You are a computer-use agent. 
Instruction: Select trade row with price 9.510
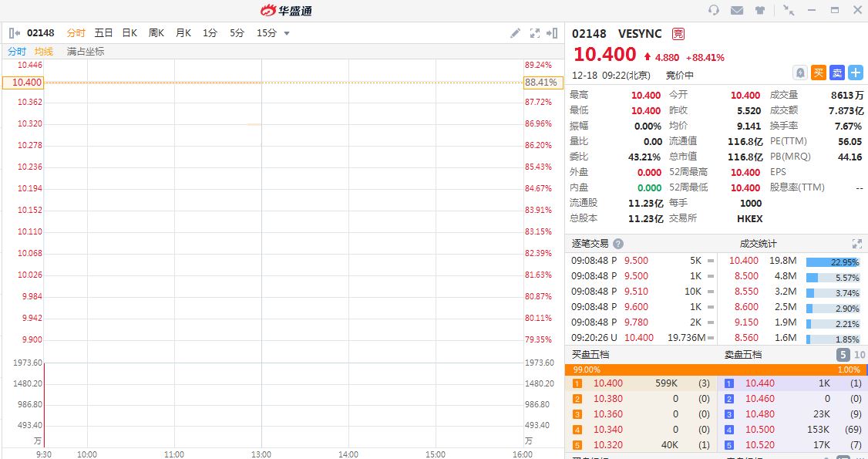[642, 291]
